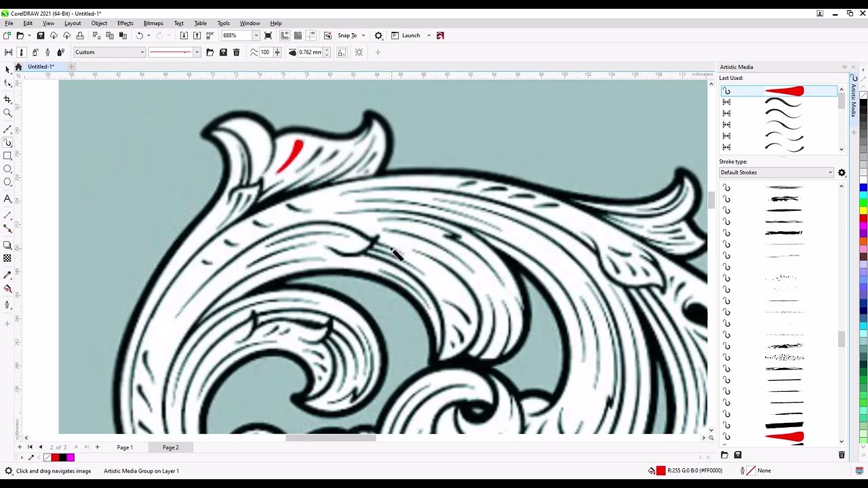Save the document
Screen dimensions: 868x488
coord(41,35)
